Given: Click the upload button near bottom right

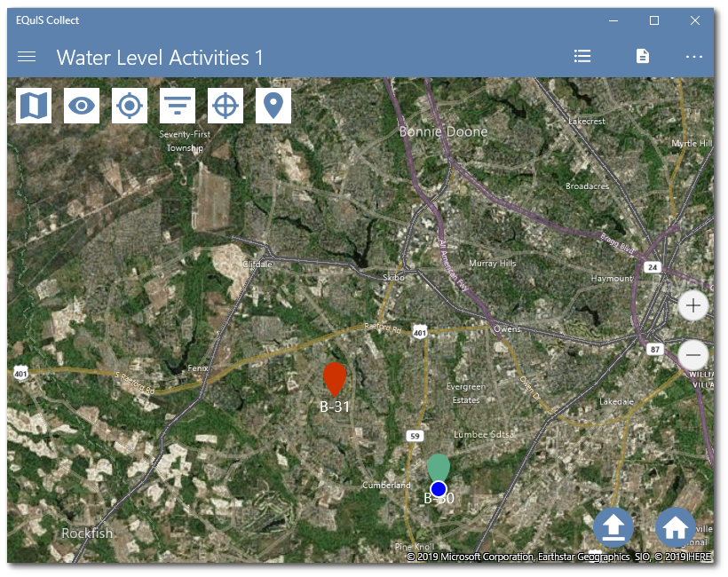Looking at the screenshot, I should (613, 526).
